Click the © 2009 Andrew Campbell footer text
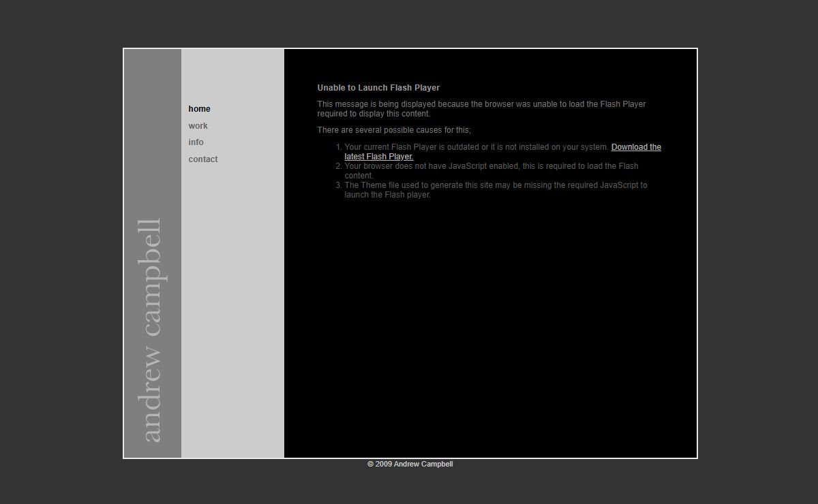Screen dimensions: 818x504 410,464
